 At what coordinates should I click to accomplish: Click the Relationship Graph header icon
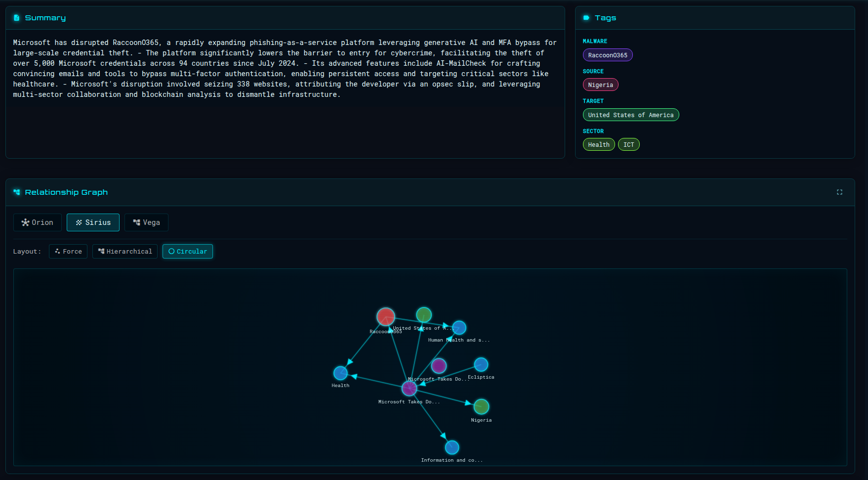point(17,192)
